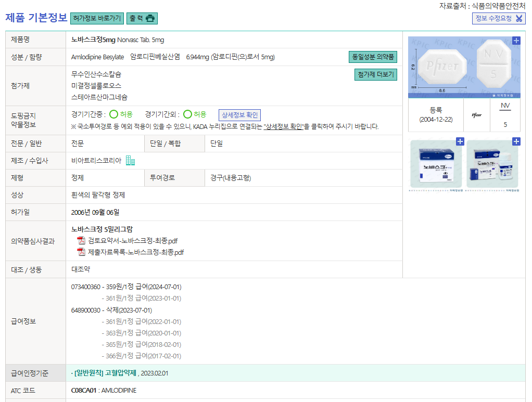The height and width of the screenshot is (402, 532).
Task: View the Norvasc box and bottle image
Action: [492, 164]
